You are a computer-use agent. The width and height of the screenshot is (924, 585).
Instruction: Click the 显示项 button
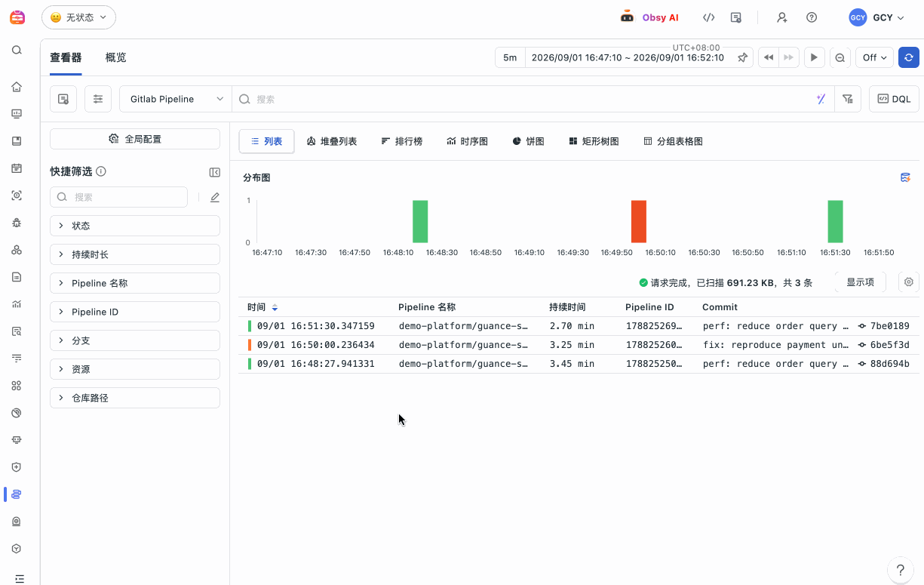(860, 282)
